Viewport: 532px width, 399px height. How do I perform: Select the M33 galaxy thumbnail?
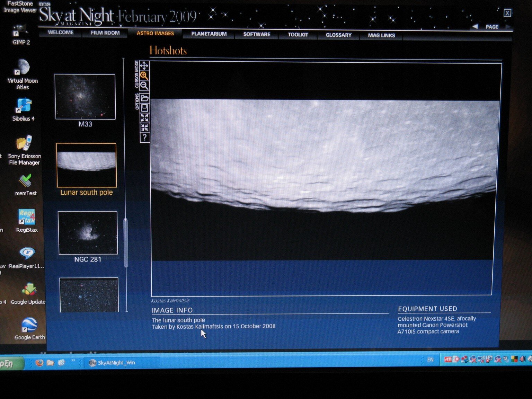point(85,97)
